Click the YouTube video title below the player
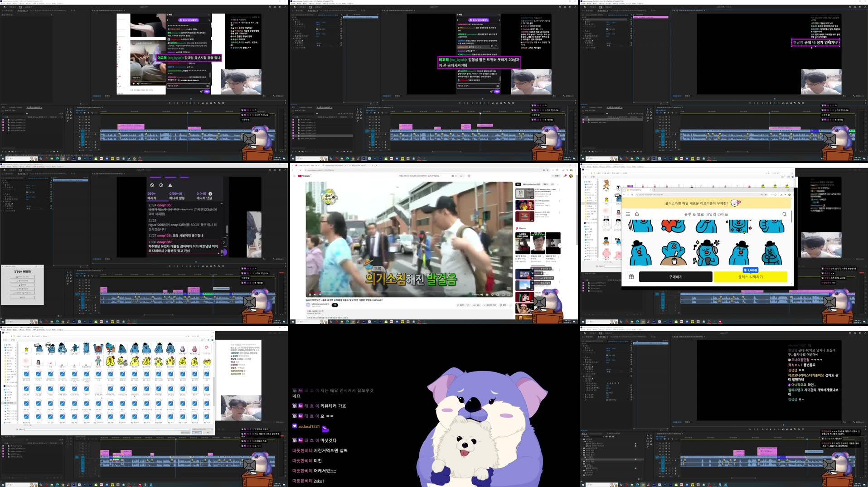This screenshot has width=868, height=487. pos(344,300)
